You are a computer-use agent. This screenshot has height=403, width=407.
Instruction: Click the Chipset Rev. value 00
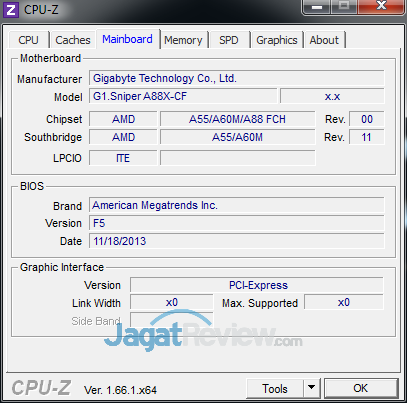coord(367,119)
